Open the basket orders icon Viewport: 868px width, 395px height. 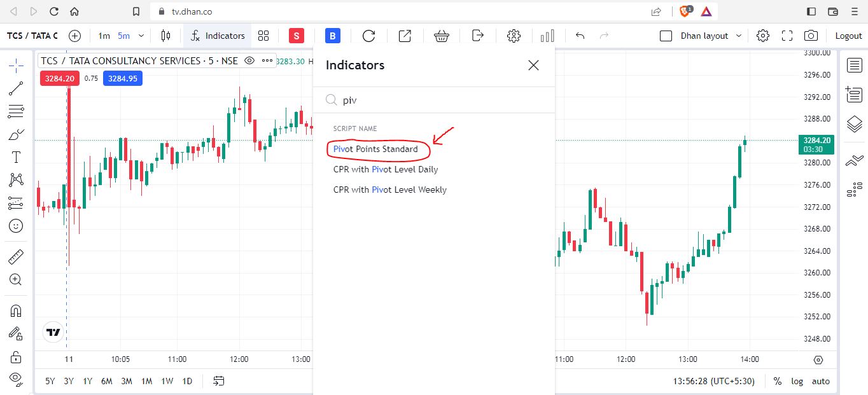tap(442, 36)
